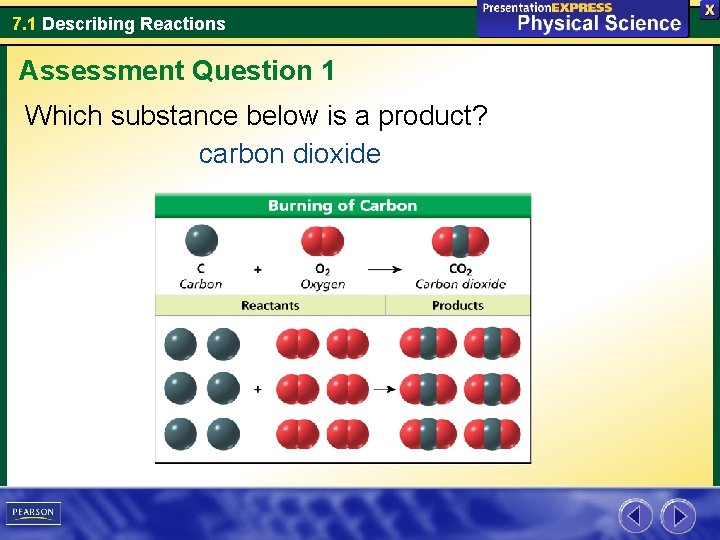Select the '7.1 Describing Reactions' title

(x=119, y=23)
